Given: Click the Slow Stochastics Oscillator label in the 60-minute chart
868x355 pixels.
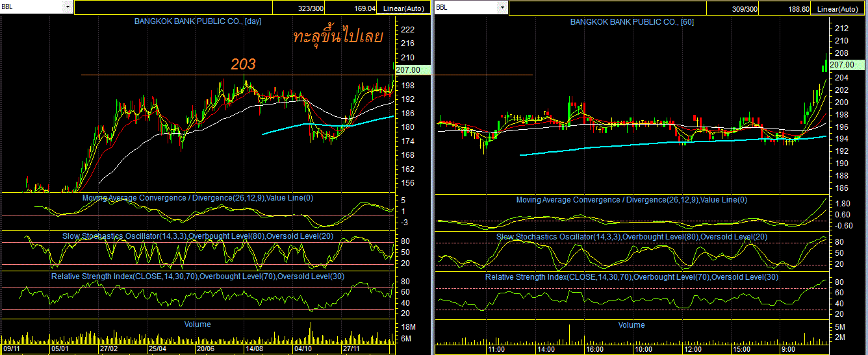Looking at the screenshot, I should tap(632, 237).
